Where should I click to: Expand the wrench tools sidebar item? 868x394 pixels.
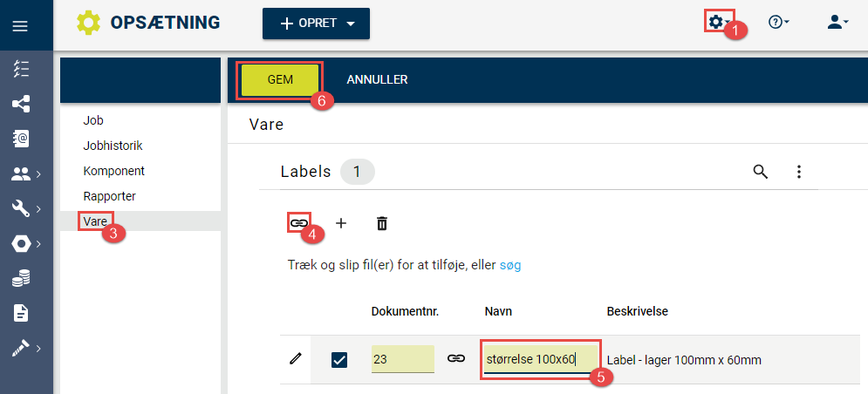point(26,208)
